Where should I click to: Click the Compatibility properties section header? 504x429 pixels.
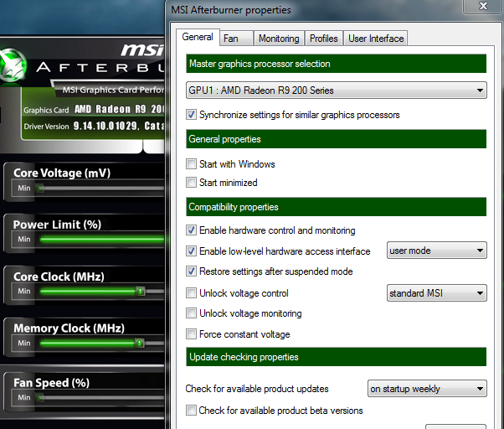tap(337, 207)
